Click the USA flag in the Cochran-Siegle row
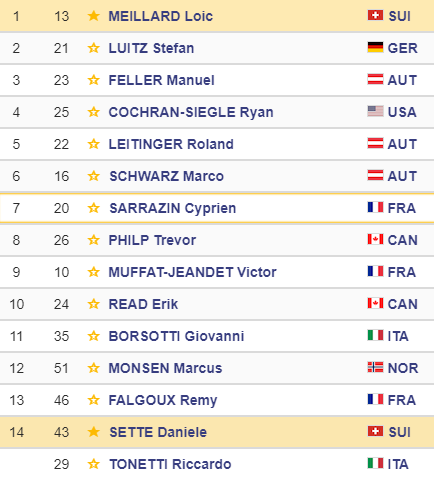The width and height of the screenshot is (434, 478). coord(375,111)
